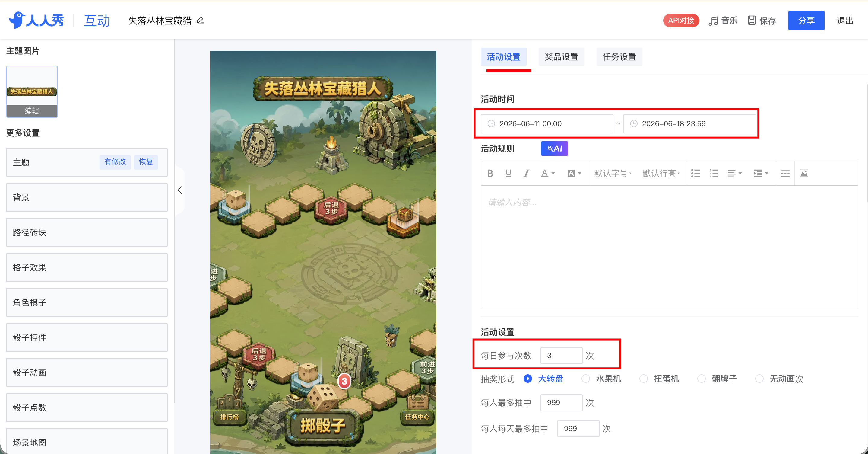Select the 大转盘 lottery format
868x454 pixels.
(x=543, y=379)
